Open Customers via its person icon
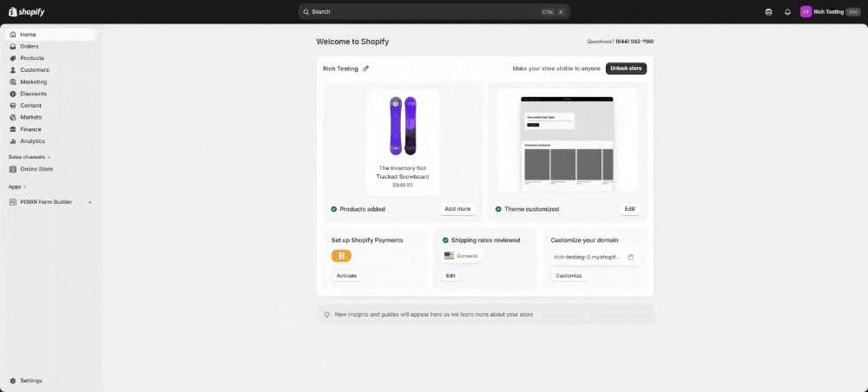 [x=13, y=70]
